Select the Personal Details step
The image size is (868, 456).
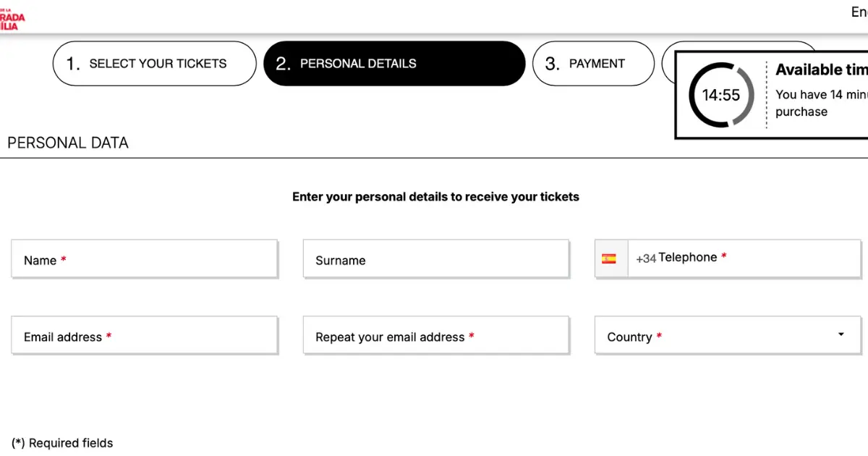(x=394, y=64)
